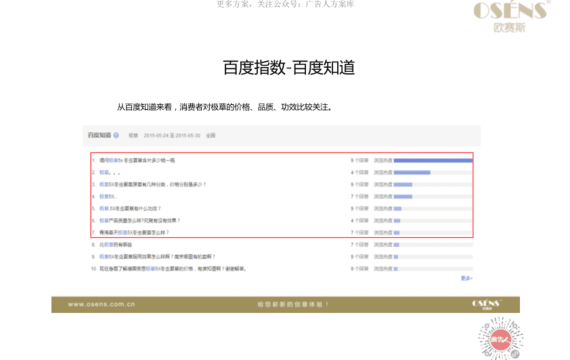Open fifth question about 极草5X 功效
The image size is (570, 360).
[130, 208]
